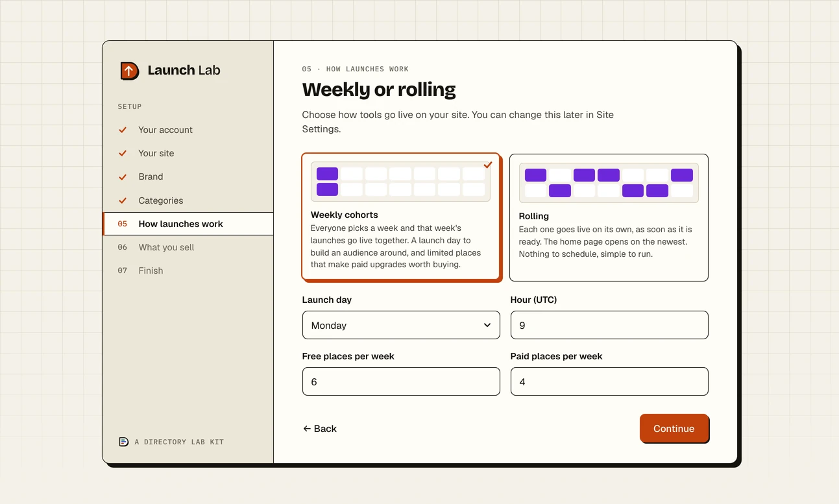The image size is (839, 504).
Task: Jump to the What you sell step
Action: pos(188,247)
